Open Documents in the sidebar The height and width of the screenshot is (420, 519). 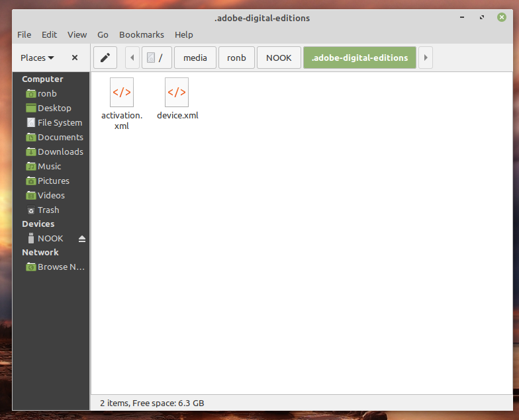pyautogui.click(x=52, y=138)
